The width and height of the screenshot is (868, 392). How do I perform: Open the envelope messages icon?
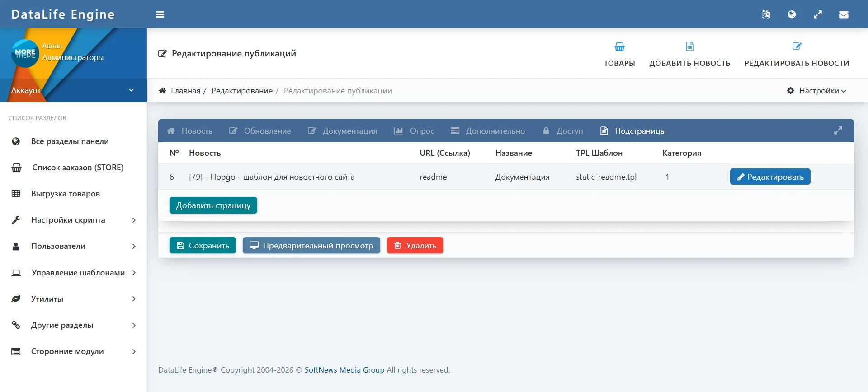pos(844,14)
